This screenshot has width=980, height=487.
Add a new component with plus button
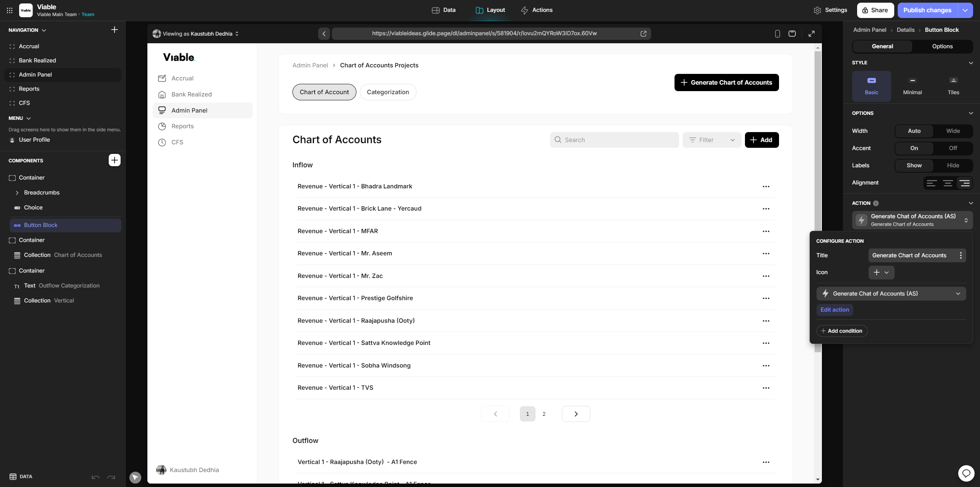114,160
